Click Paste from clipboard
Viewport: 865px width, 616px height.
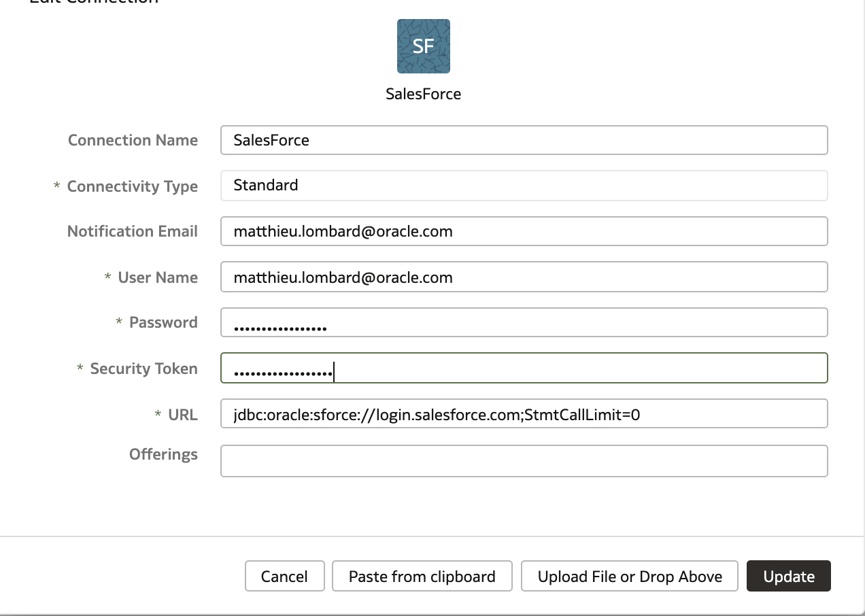422,576
